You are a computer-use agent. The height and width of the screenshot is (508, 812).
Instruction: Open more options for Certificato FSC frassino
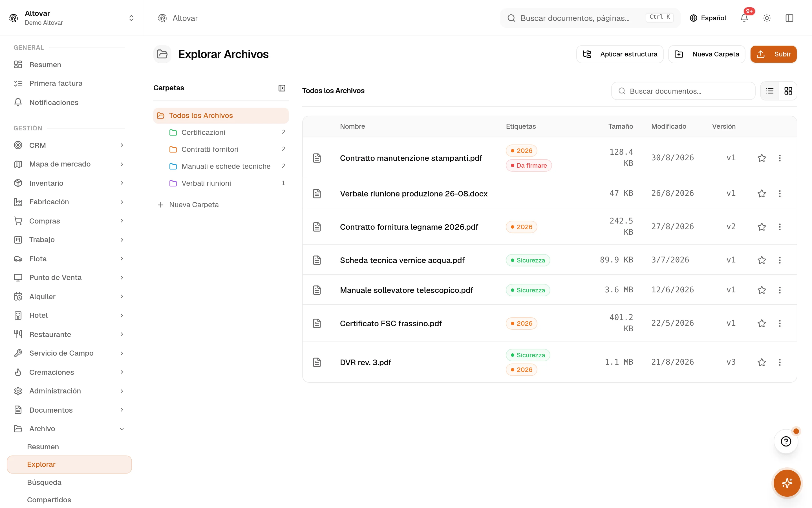coord(780,323)
